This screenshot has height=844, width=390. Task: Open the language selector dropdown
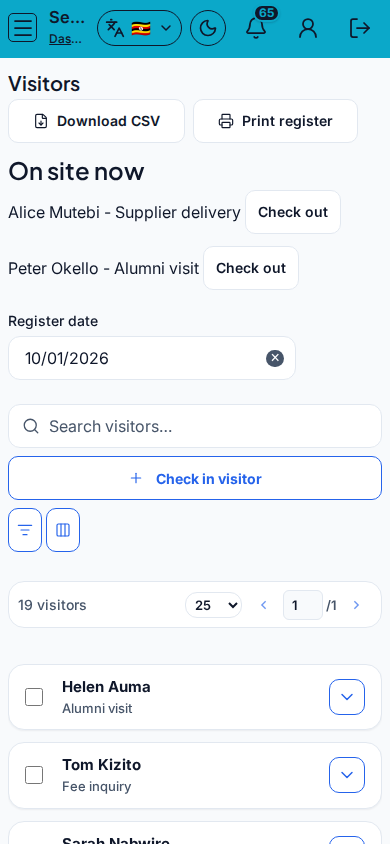click(x=139, y=28)
